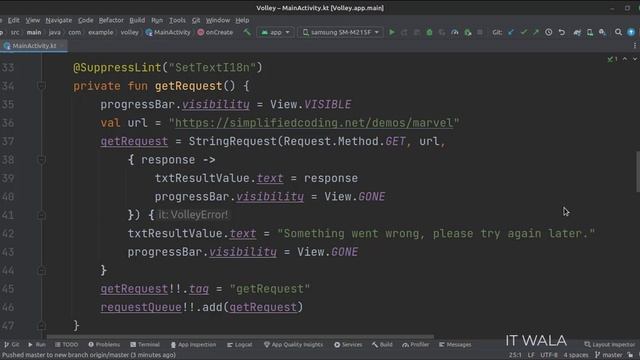The image size is (640, 360).
Task: Click Git Commit checkmark icon
Action: [524, 32]
